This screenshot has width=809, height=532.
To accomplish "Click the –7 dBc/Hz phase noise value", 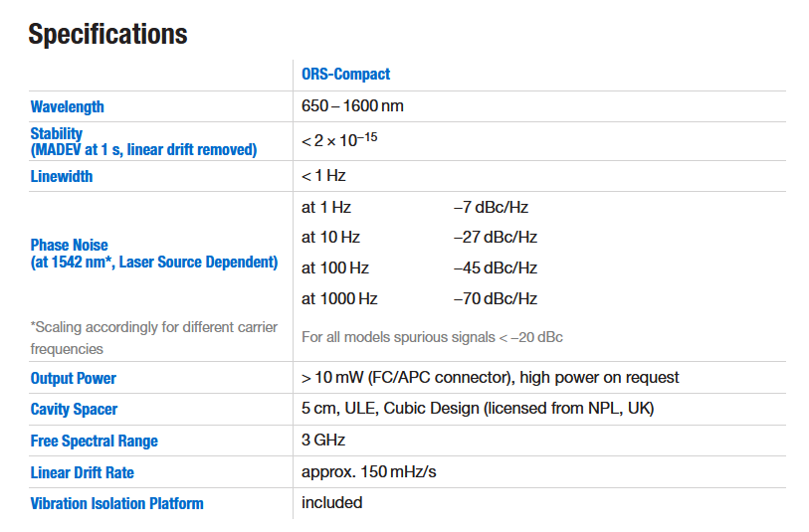I will coord(491,208).
